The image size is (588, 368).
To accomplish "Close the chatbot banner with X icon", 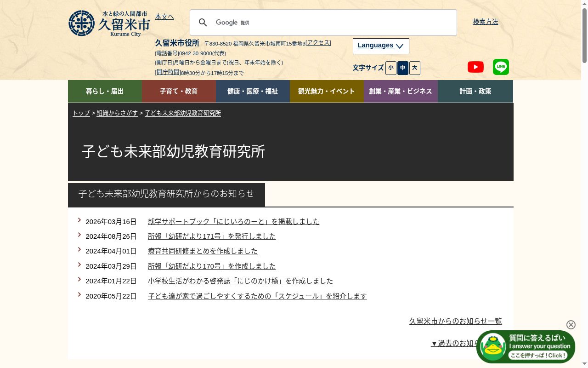I will [571, 325].
